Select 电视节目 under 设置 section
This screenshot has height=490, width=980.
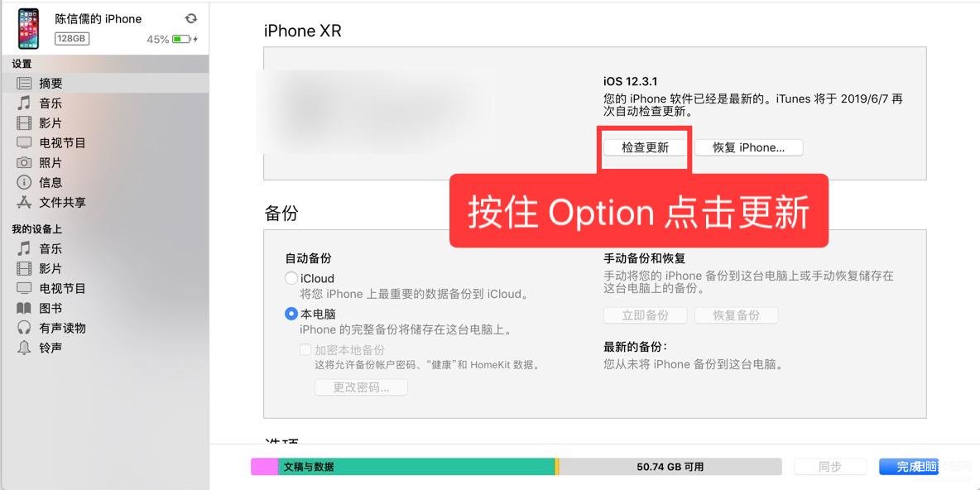[104, 143]
